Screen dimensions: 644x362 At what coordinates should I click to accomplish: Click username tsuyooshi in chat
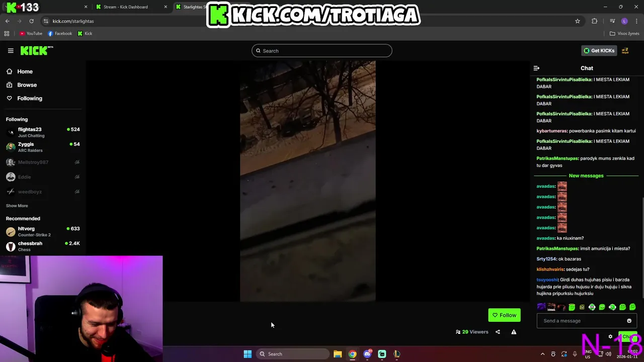(x=547, y=280)
